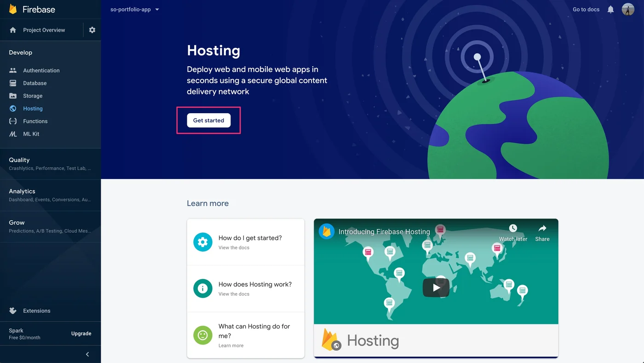This screenshot has width=644, height=363.
Task: Open the so-portfolio-app project dropdown
Action: click(135, 9)
